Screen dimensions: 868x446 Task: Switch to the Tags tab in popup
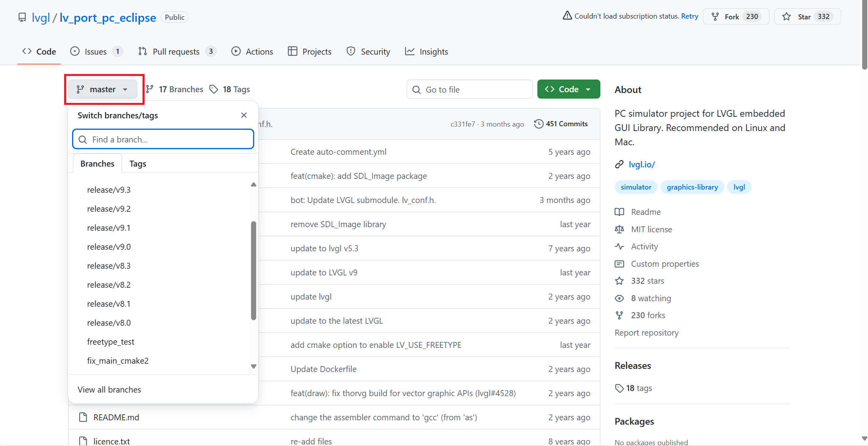[137, 164]
